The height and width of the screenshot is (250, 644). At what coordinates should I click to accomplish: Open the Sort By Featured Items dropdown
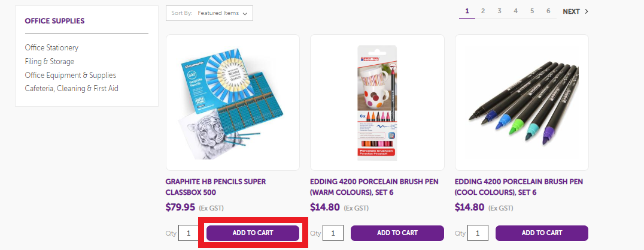pos(209,13)
